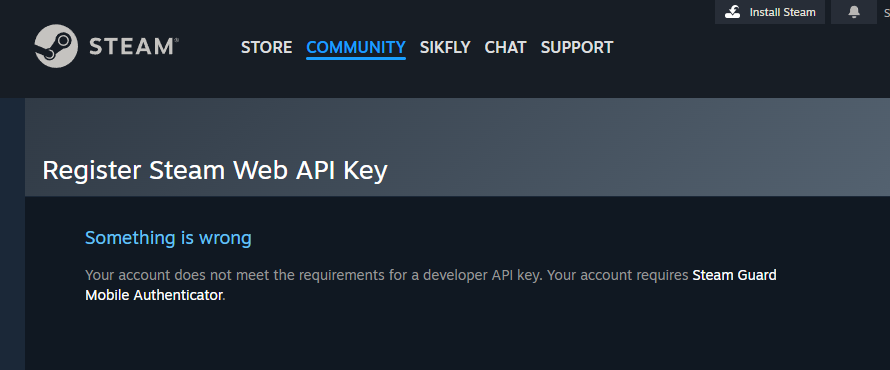Click the Steam logo icon
Viewport: 890px width, 370px height.
click(56, 46)
